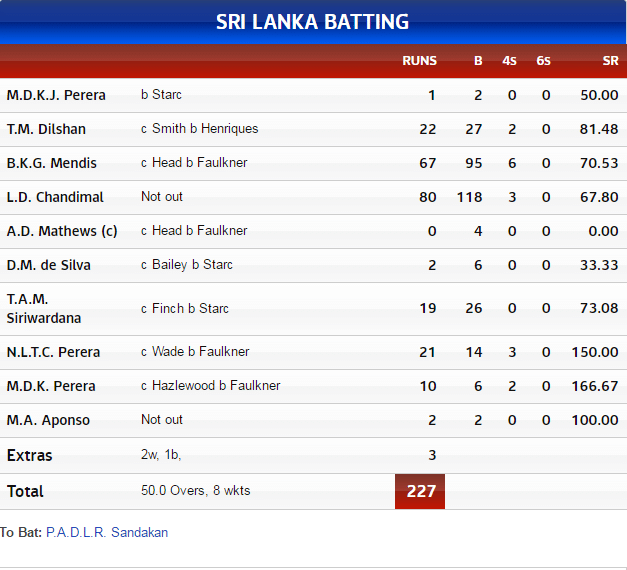Click B.K.G. Mendis in the scorecard

(x=52, y=163)
